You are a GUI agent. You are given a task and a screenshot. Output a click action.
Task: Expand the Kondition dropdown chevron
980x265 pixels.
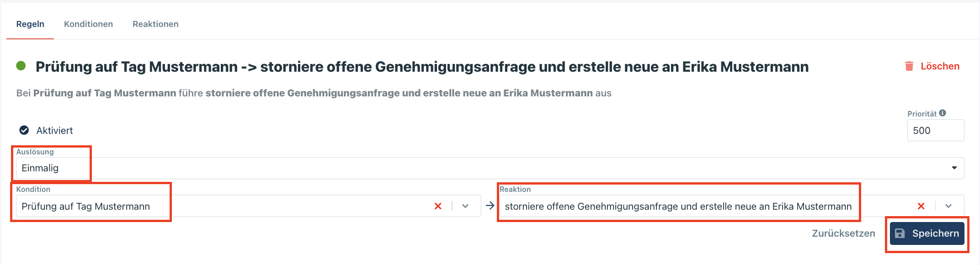click(465, 206)
